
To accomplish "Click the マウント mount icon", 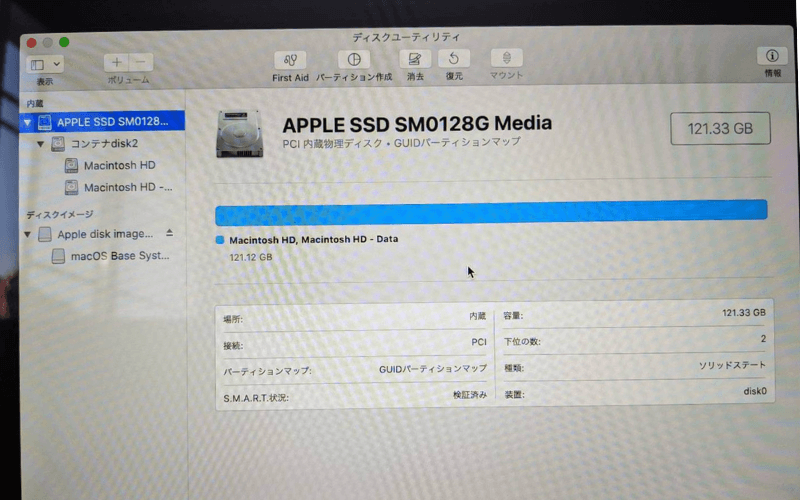I will 506,58.
